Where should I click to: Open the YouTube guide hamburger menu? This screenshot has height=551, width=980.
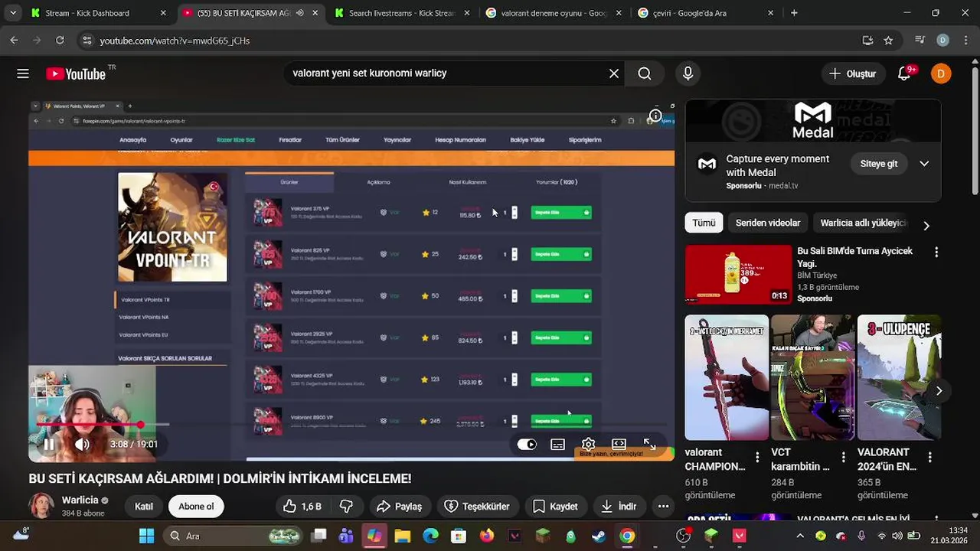[x=23, y=73]
